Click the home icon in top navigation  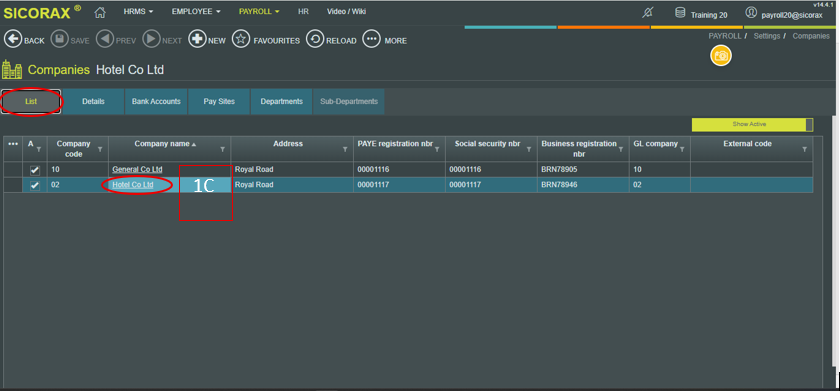(x=100, y=11)
